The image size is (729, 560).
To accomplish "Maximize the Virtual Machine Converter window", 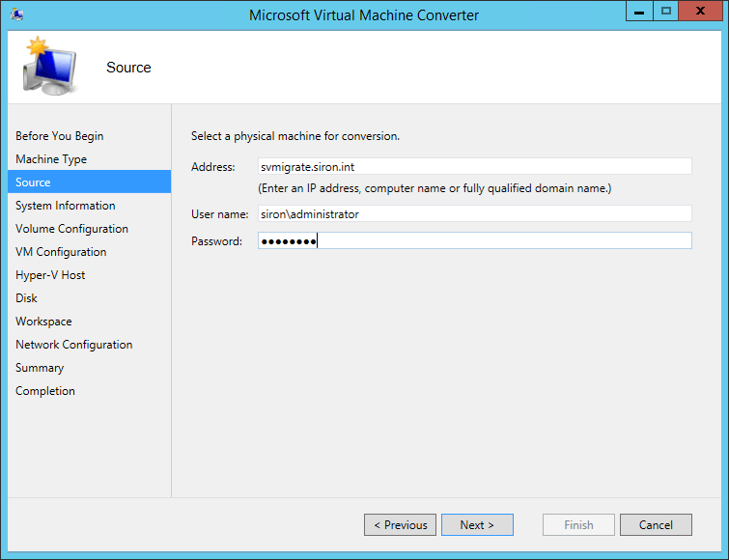I will pyautogui.click(x=666, y=12).
